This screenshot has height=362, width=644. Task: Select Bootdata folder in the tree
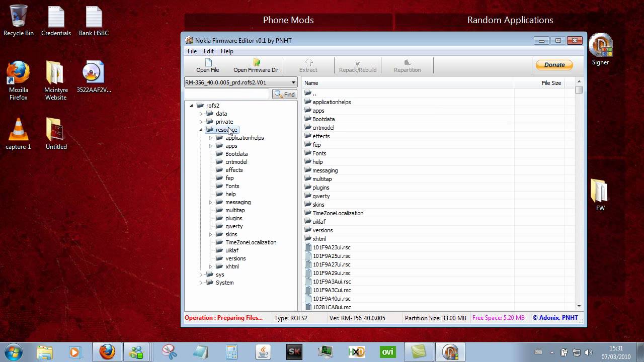pyautogui.click(x=236, y=154)
